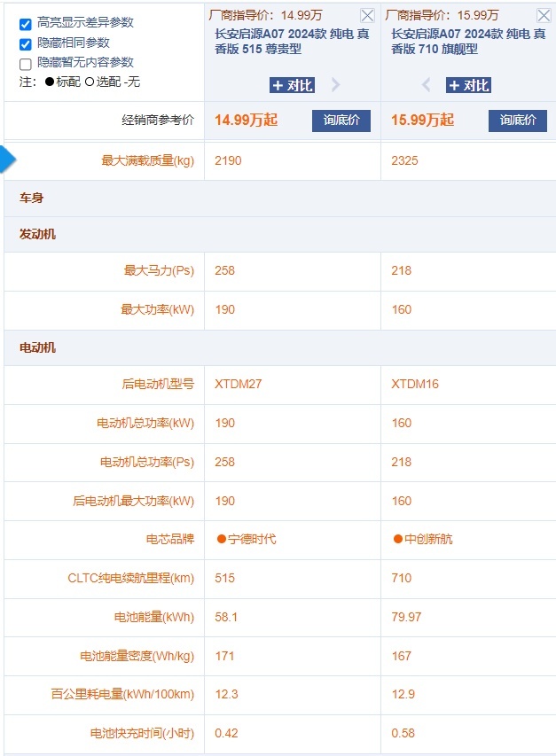Viewport: 556px width, 756px height.
Task: Click the blue side navigation arrow marker
Action: 8,159
